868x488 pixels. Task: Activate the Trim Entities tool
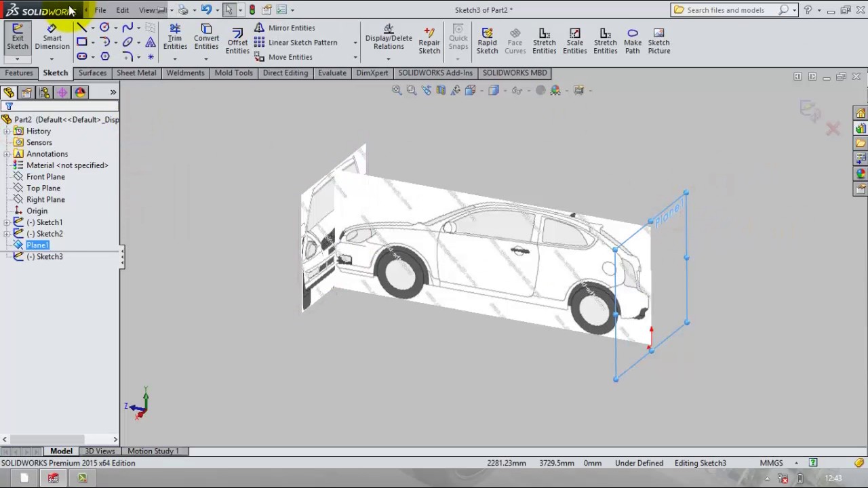(175, 39)
